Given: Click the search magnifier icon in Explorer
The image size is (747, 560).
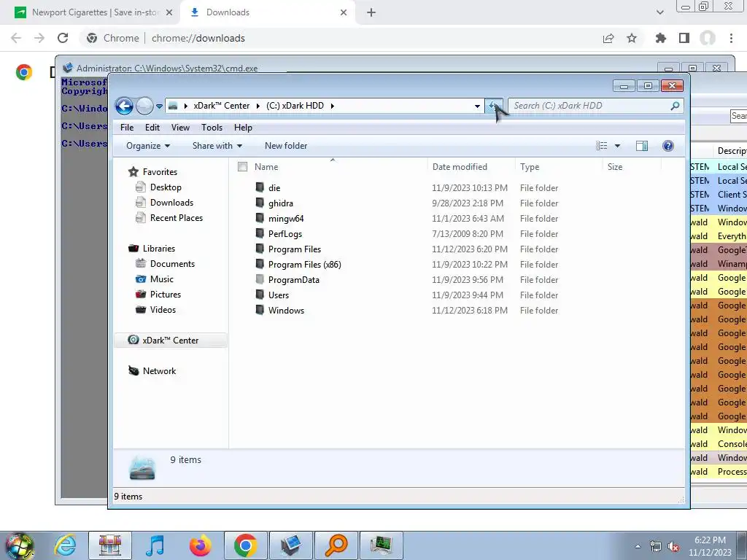Looking at the screenshot, I should 675,106.
